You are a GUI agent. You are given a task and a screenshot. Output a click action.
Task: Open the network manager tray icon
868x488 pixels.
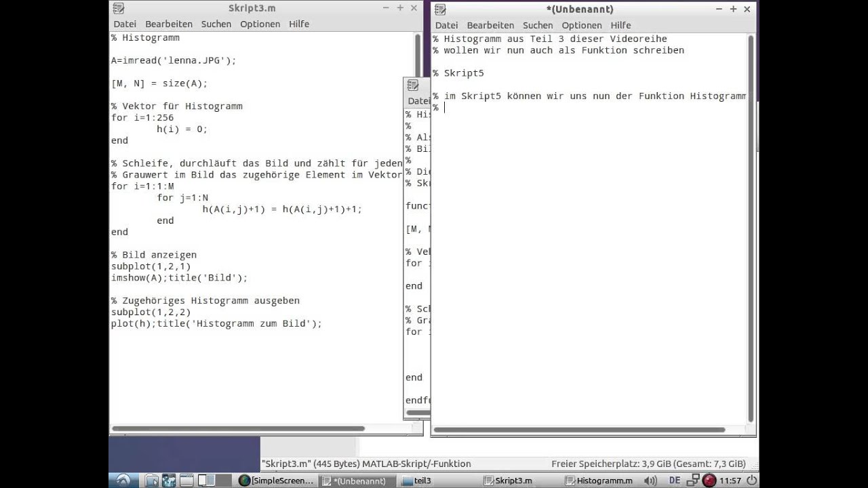coord(693,481)
